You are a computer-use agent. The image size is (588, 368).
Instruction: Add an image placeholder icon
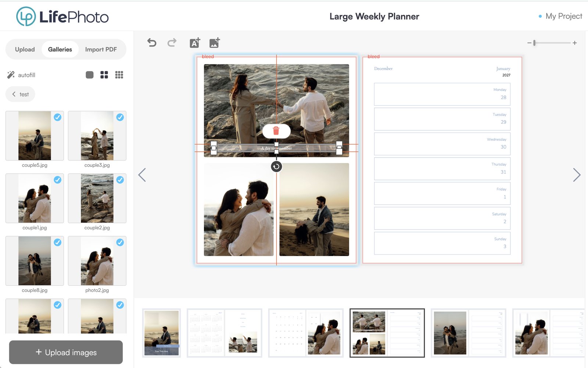point(215,43)
